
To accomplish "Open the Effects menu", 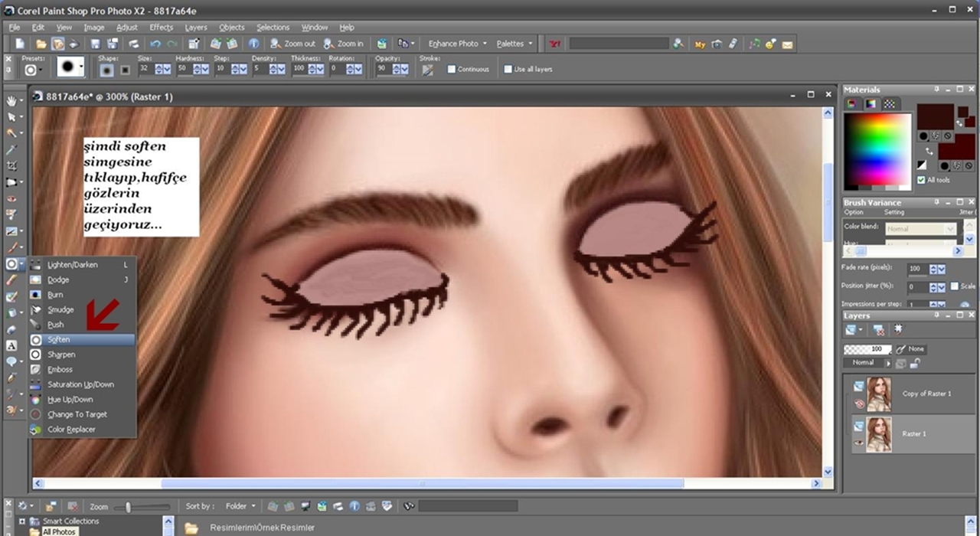I will 161,28.
